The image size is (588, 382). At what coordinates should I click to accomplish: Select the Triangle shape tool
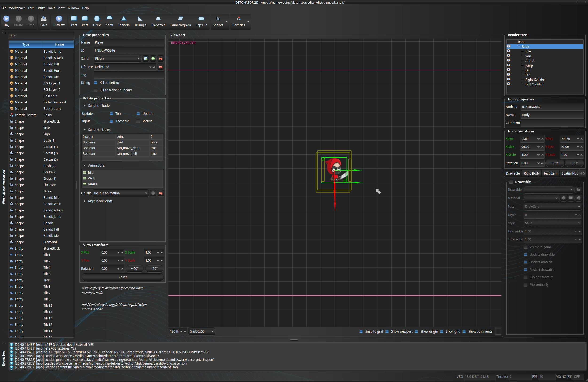(x=124, y=20)
